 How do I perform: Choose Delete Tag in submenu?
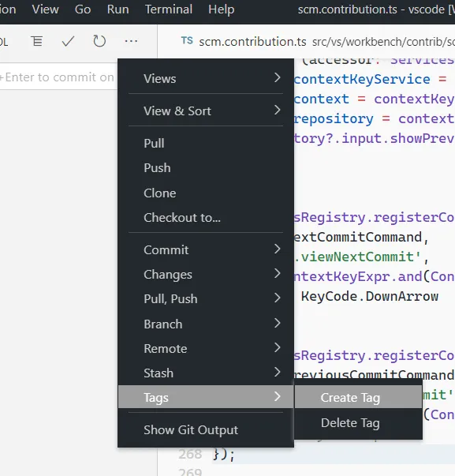coord(358,423)
